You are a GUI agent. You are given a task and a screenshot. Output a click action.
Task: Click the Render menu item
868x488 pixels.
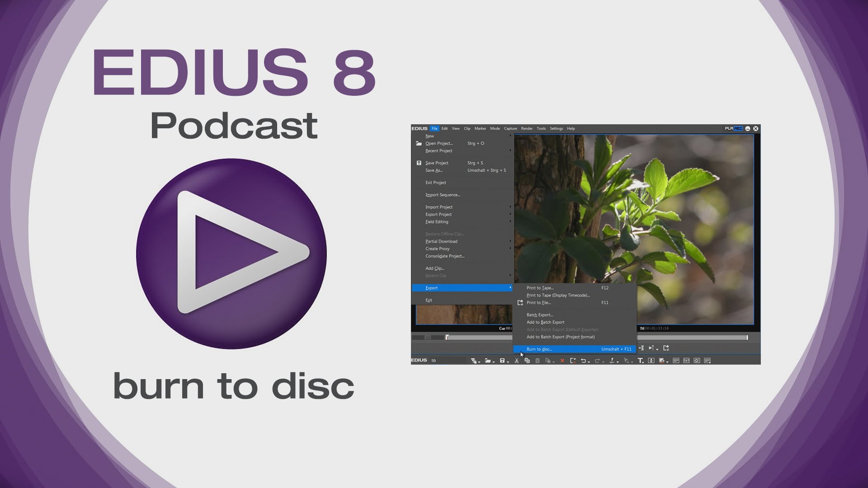tap(527, 128)
